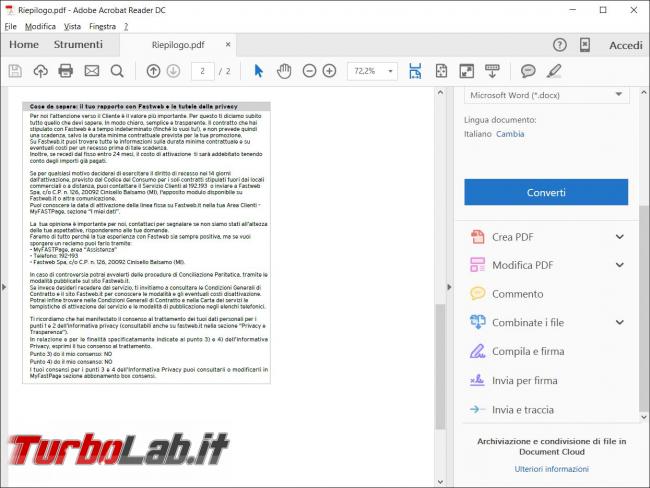Switch to the Home tab

(x=24, y=44)
